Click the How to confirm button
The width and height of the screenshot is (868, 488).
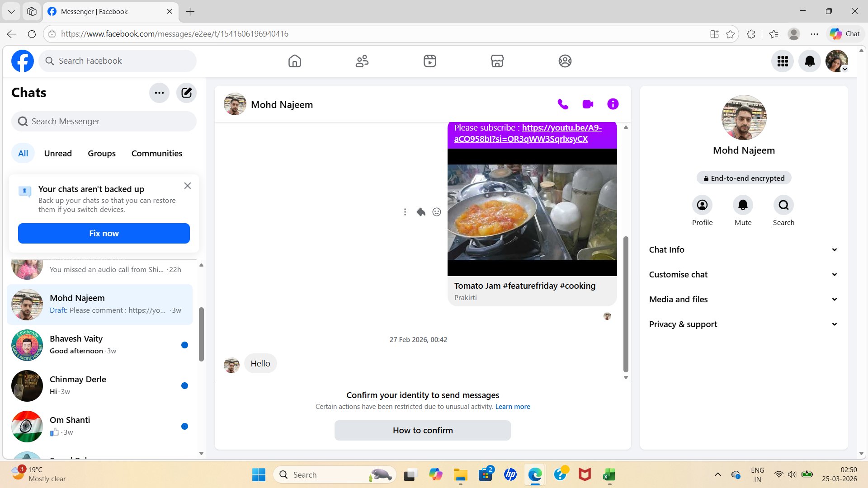click(422, 431)
